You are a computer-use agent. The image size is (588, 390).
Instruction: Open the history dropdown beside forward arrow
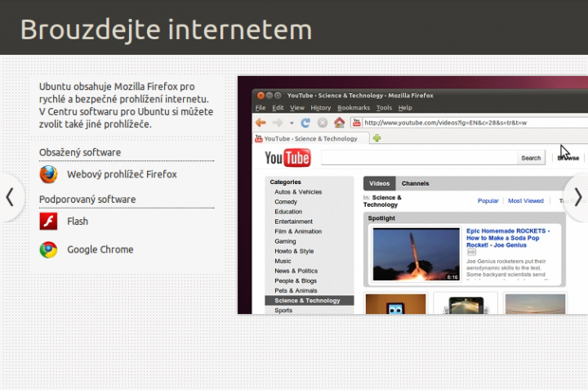(292, 123)
